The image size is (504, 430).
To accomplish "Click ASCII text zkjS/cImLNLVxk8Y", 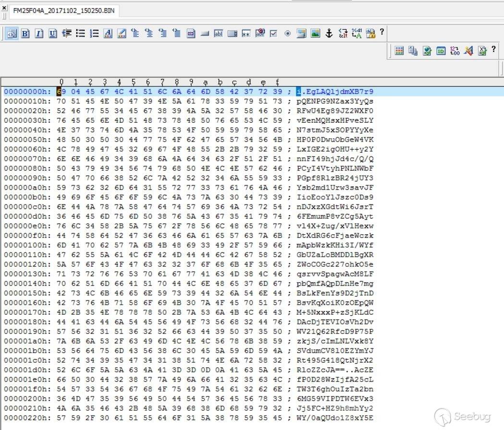I will (335, 341).
